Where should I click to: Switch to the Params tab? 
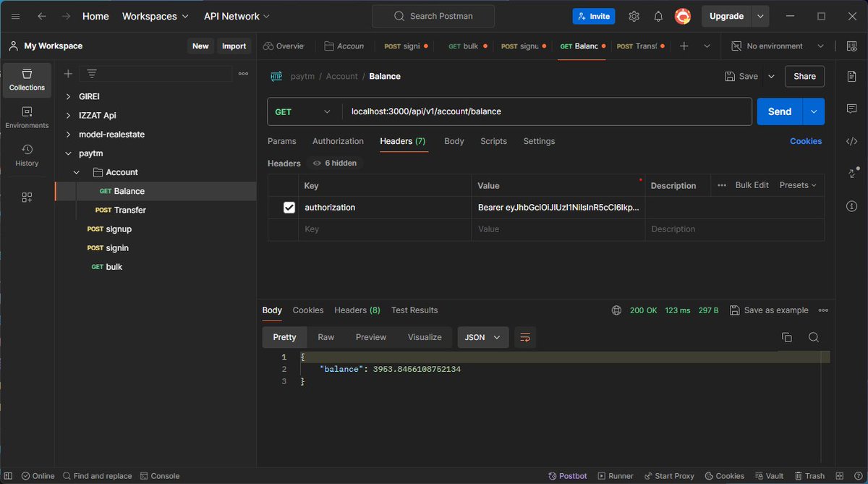[x=282, y=141]
